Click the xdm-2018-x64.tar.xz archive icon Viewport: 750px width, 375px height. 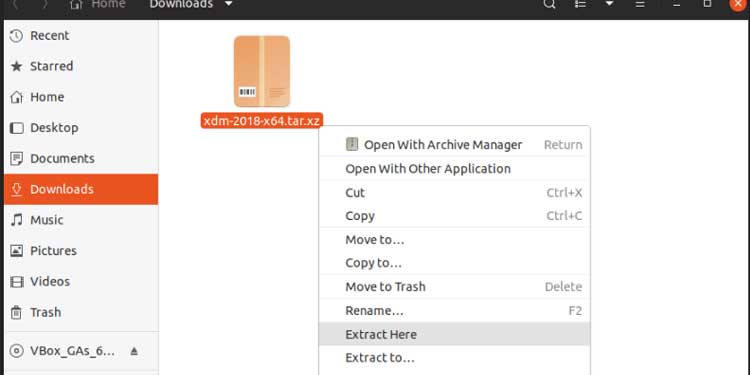262,71
